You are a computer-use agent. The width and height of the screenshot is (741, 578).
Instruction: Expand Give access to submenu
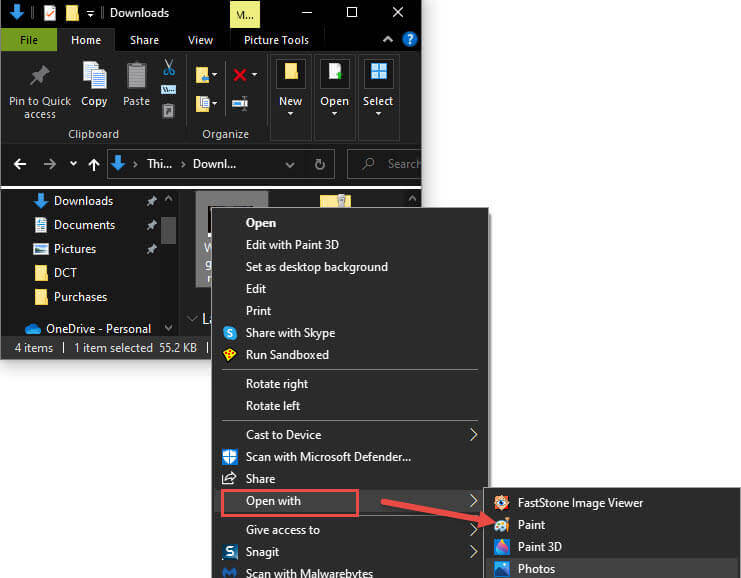pos(350,530)
